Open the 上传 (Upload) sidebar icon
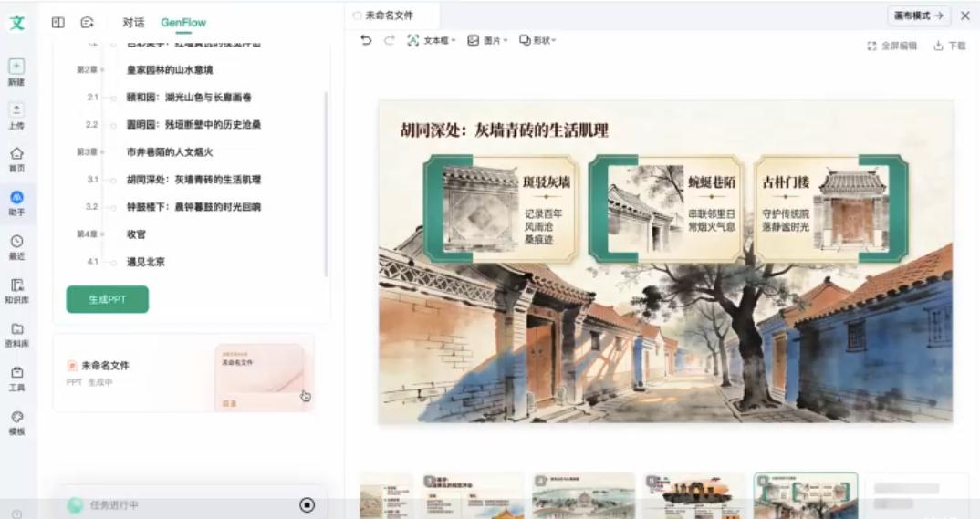Viewport: 980px width, 519px height. pyautogui.click(x=16, y=110)
